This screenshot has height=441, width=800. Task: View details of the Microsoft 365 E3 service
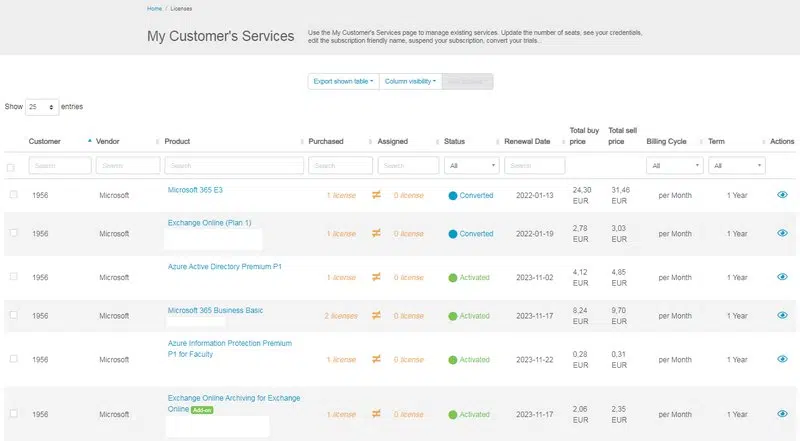coord(782,194)
